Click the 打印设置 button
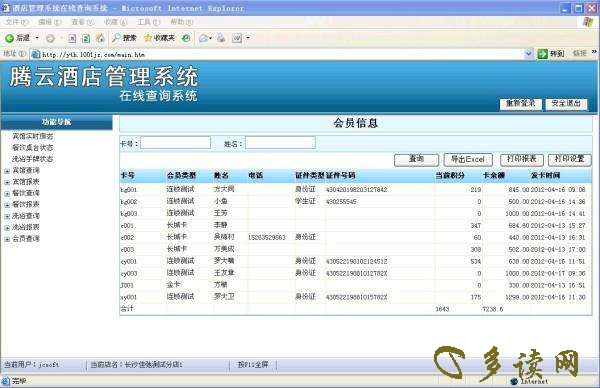 [x=569, y=160]
